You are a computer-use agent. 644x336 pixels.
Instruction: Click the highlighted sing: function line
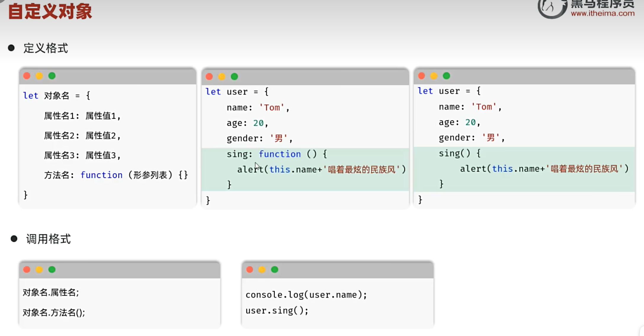click(x=277, y=154)
